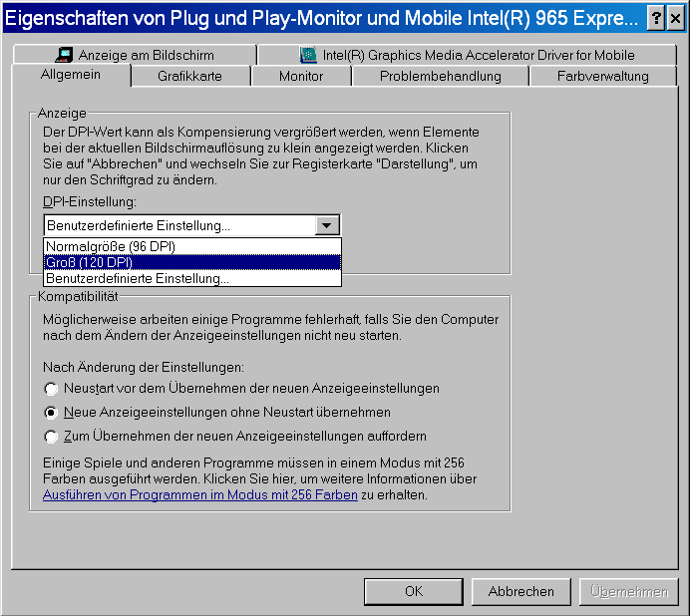This screenshot has width=690, height=616.
Task: Switch to the Grafikkarte tab
Action: (189, 76)
